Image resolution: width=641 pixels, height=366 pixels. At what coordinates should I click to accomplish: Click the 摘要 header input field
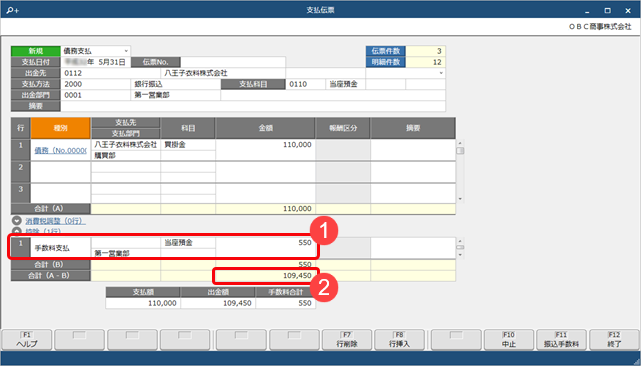(x=253, y=106)
